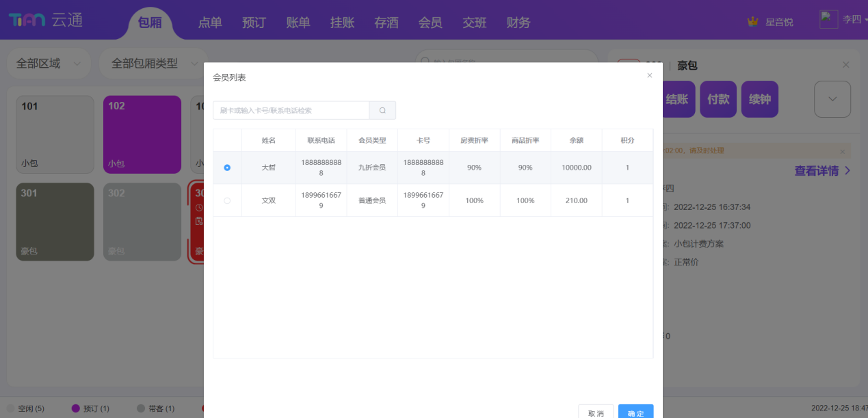Click the 空闲 (5) status legend

point(25,408)
